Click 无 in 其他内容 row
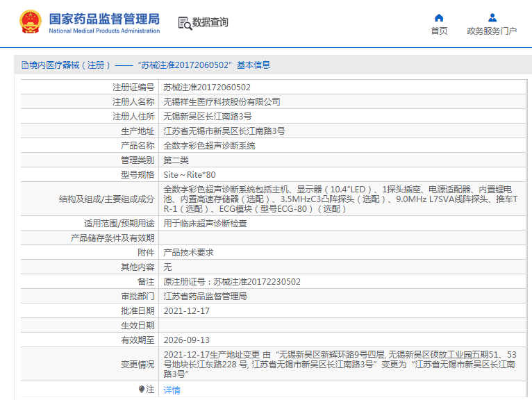The height and width of the screenshot is (400, 532). (x=167, y=267)
